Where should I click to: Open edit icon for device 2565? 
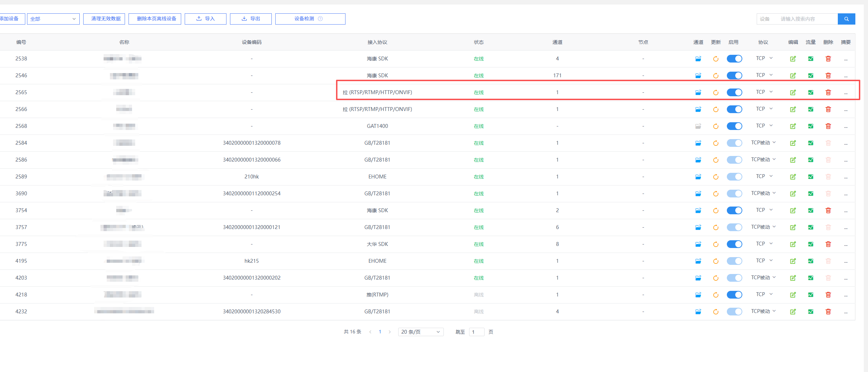point(793,92)
